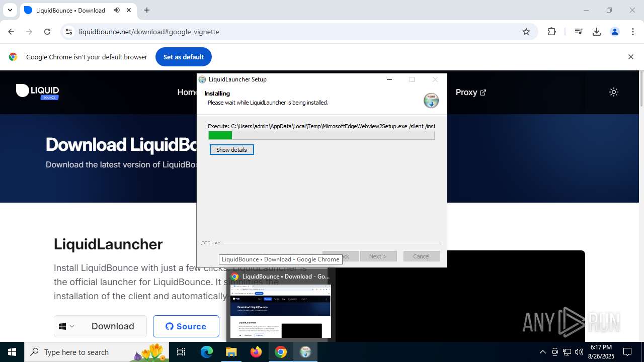644x362 pixels.
Task: Click the LiquidLauncher Setup title bar icon
Action: pyautogui.click(x=202, y=79)
